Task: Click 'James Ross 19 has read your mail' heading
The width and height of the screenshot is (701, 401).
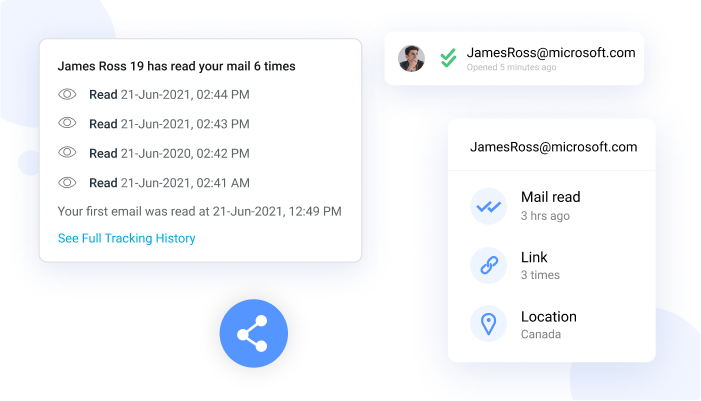Action: pyautogui.click(x=177, y=66)
